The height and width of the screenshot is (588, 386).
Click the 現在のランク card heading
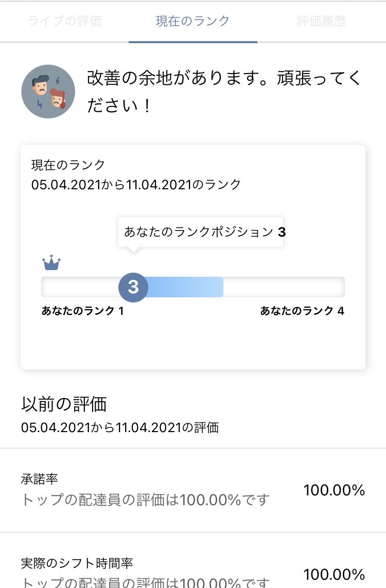68,165
